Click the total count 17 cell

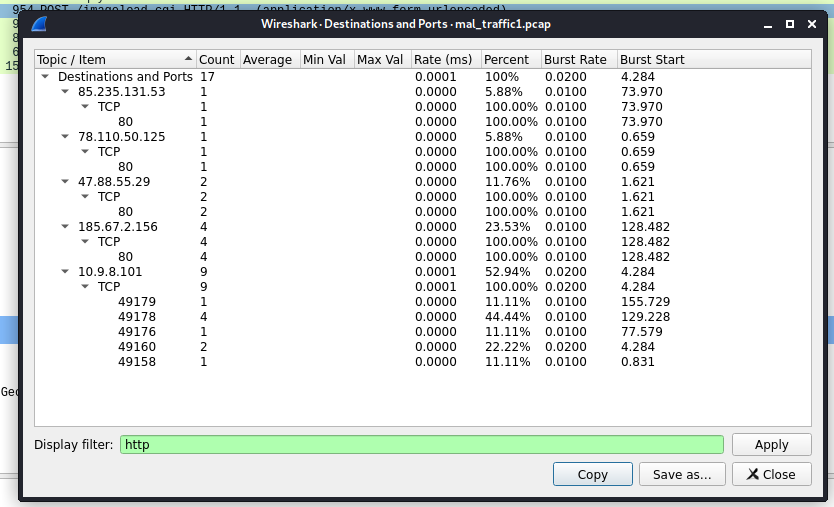click(x=207, y=77)
